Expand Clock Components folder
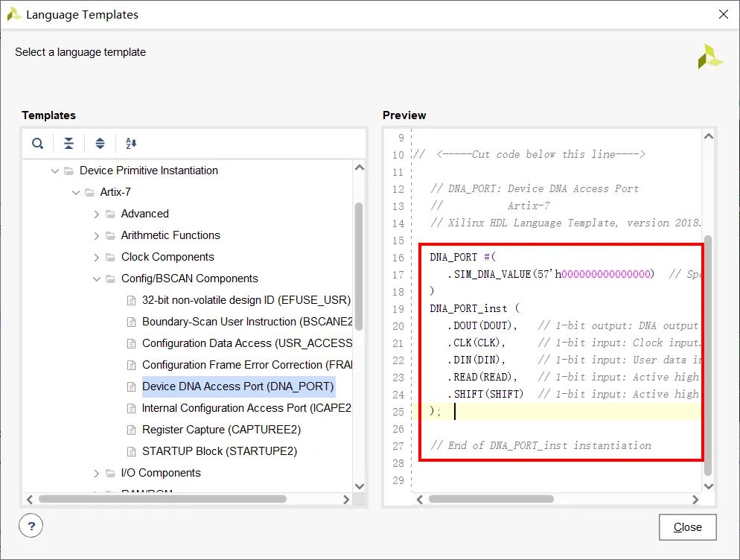The image size is (740, 560). (x=96, y=258)
